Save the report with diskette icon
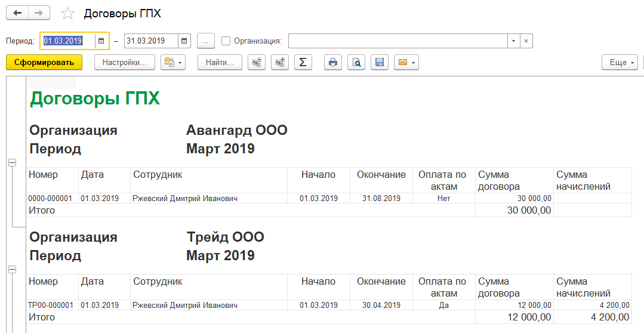644x333 pixels. 379,62
